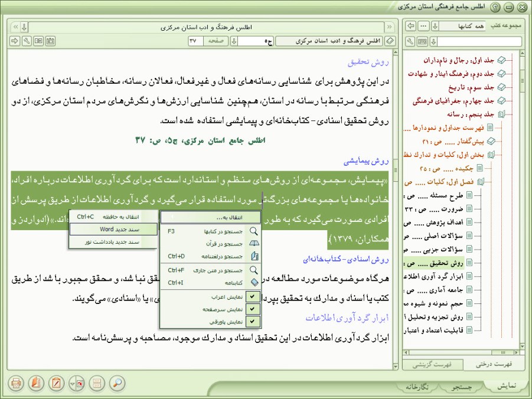Viewport: 532px width, 399px height.
Task: Click the dictionary icon for جستجو درلغتنامه
Action: pos(254,256)
